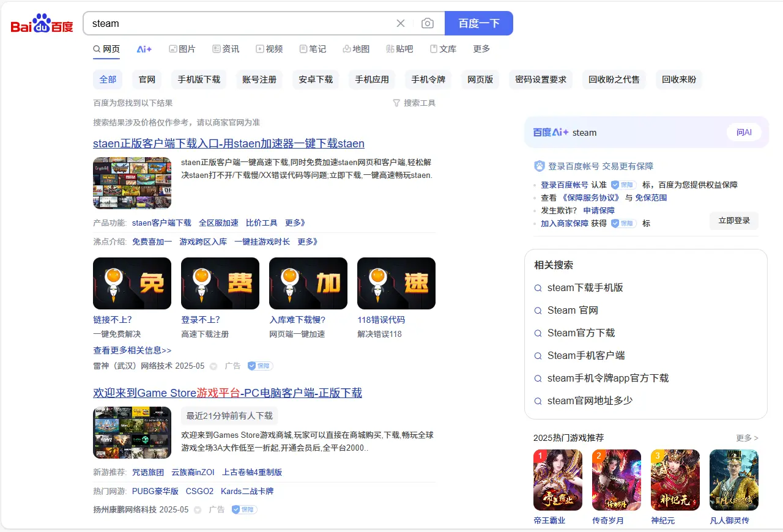The height and width of the screenshot is (532, 783).
Task: Click the 保障 badge next to 雷神 ad
Action: click(x=260, y=366)
